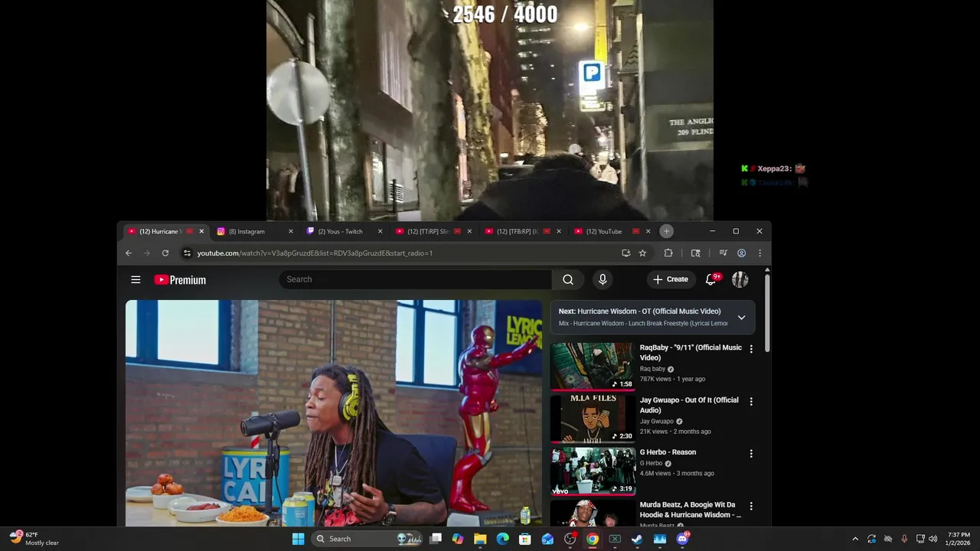Open the volume speaker tray icon
The image size is (980, 551).
[x=933, y=539]
